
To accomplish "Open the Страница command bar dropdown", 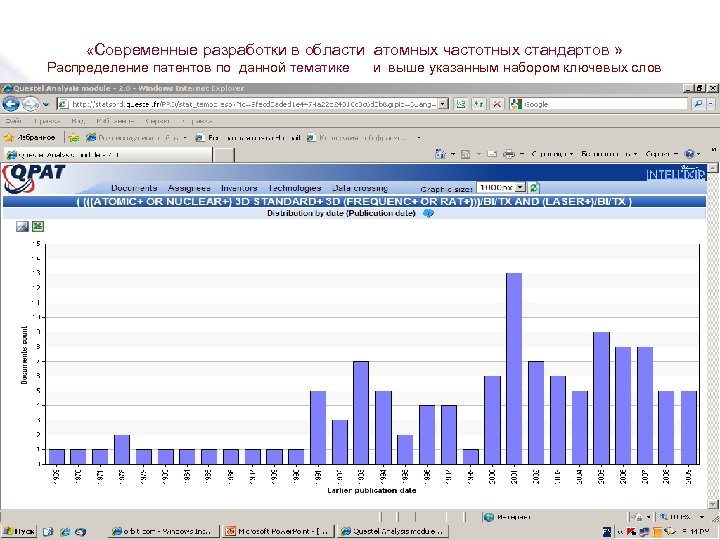I will tap(552, 154).
